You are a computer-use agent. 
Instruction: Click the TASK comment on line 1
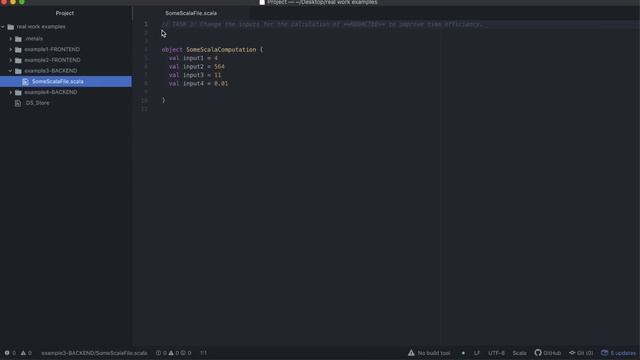pyautogui.click(x=322, y=24)
